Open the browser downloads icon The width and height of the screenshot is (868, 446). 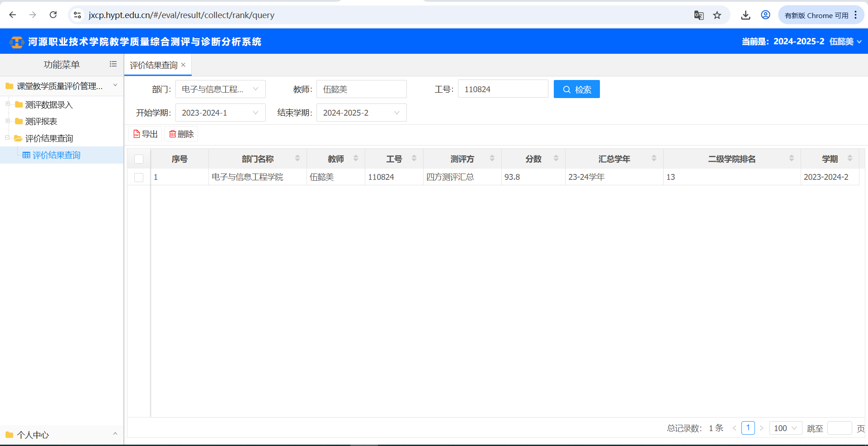click(x=745, y=15)
